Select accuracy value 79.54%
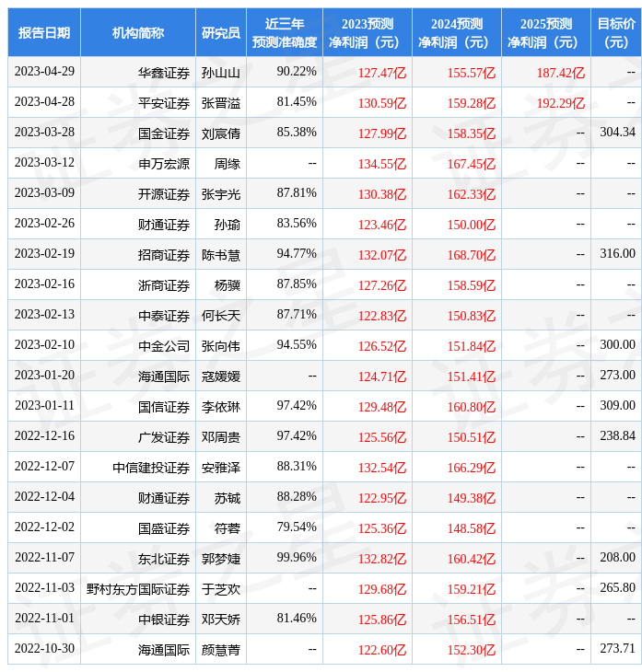 [x=297, y=527]
